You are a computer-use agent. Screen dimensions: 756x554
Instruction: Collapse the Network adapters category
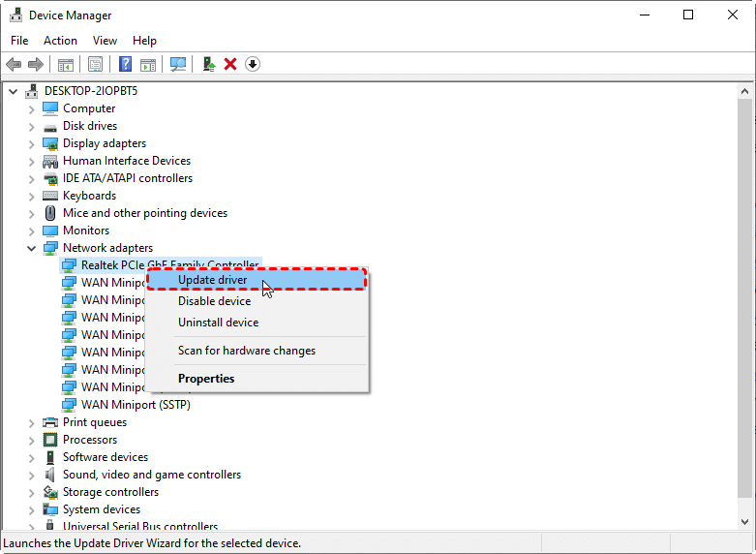32,248
